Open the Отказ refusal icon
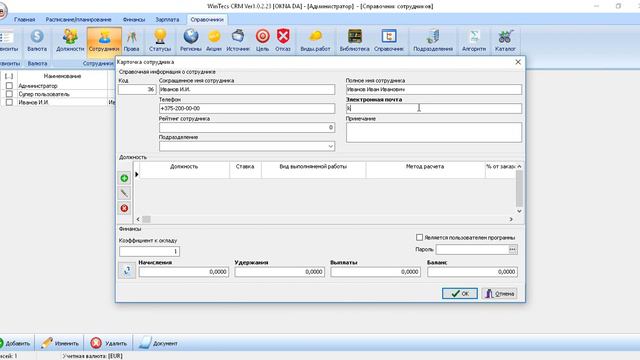 (283, 40)
